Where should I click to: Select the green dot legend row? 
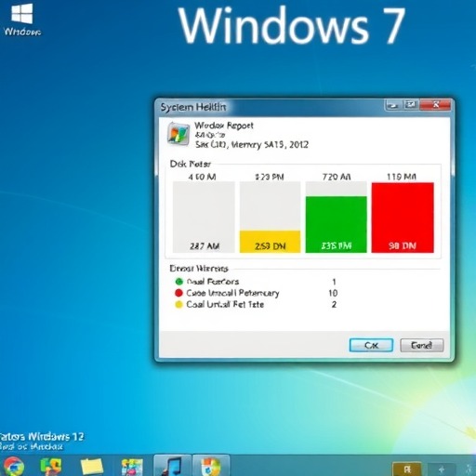tap(257, 282)
